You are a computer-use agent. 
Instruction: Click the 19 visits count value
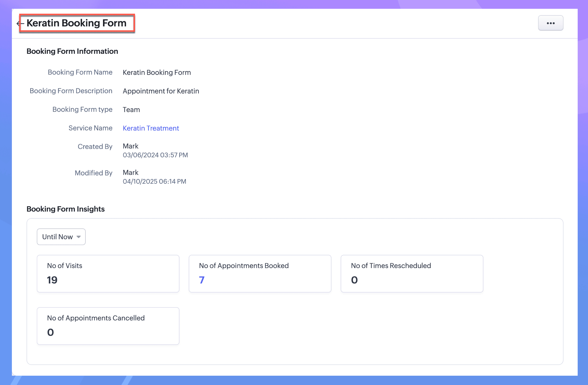pos(52,280)
